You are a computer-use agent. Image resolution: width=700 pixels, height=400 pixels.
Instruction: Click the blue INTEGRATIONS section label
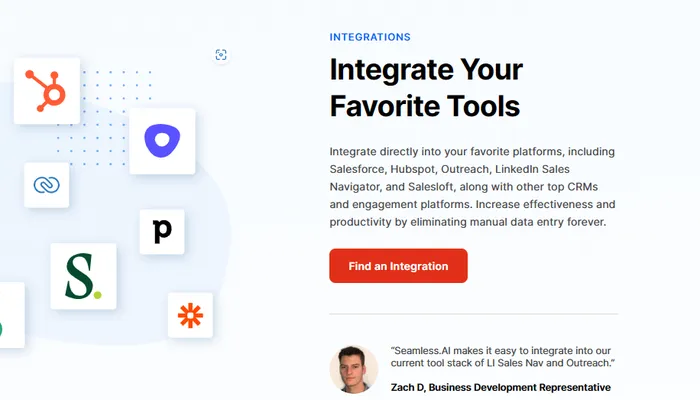coord(369,37)
